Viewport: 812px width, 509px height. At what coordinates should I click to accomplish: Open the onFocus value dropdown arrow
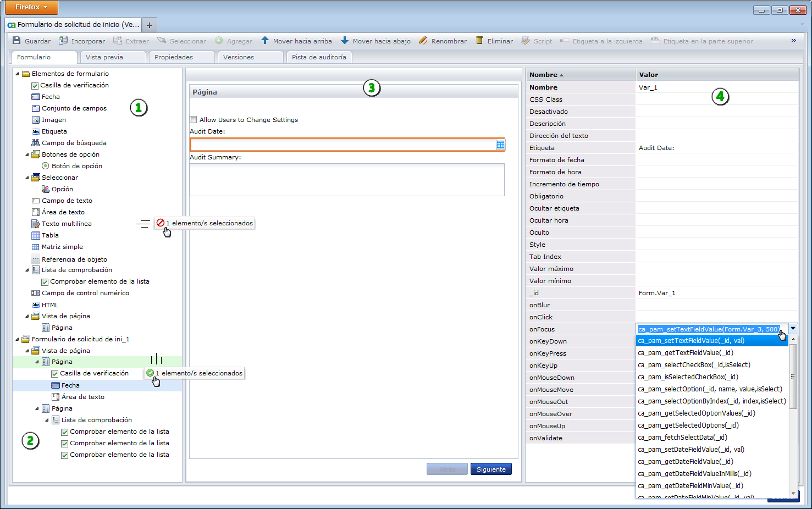793,329
